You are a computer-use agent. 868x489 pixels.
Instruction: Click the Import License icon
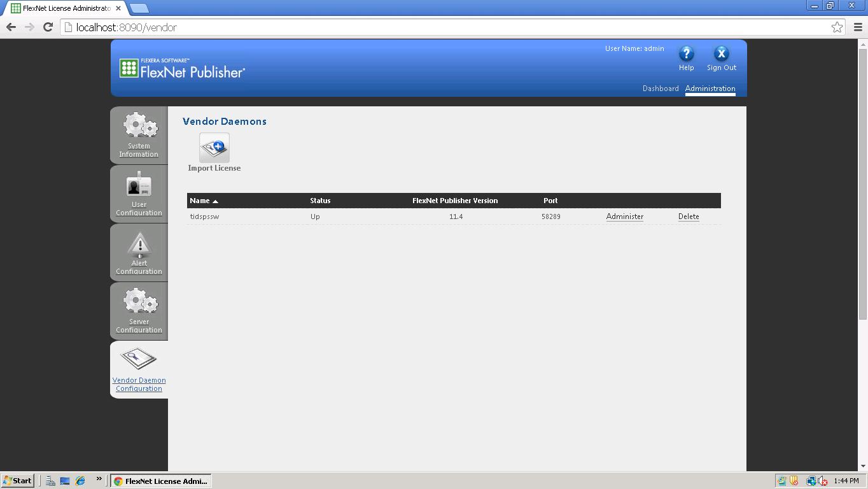pos(214,148)
